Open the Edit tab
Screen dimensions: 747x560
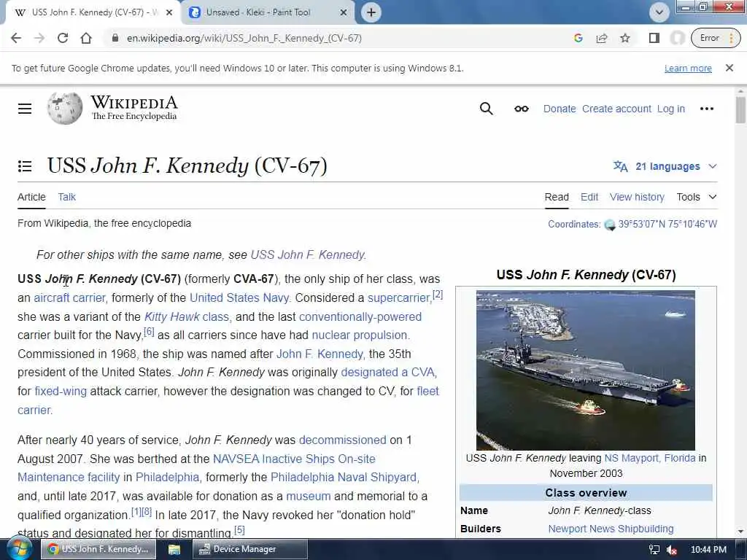589,197
